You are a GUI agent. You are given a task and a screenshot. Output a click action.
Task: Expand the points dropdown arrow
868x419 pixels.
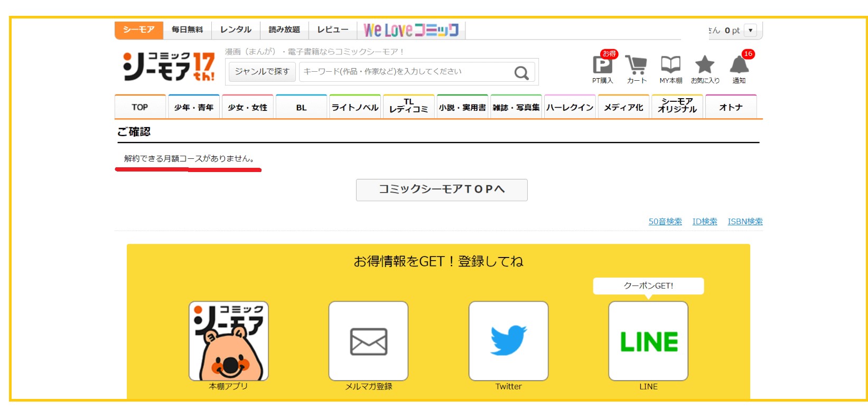point(750,31)
